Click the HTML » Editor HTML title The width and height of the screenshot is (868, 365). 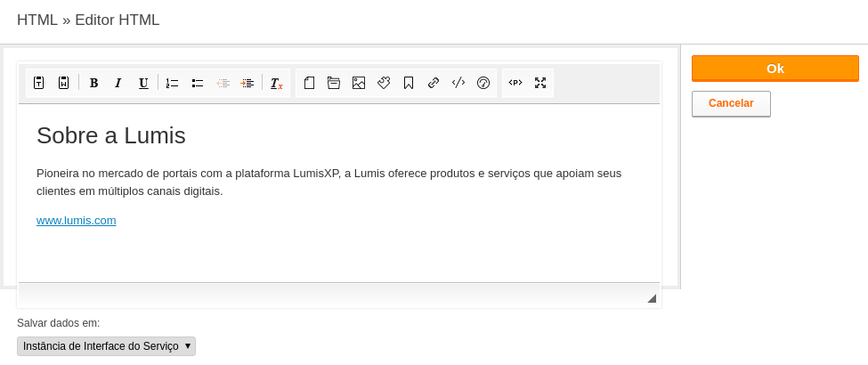88,20
